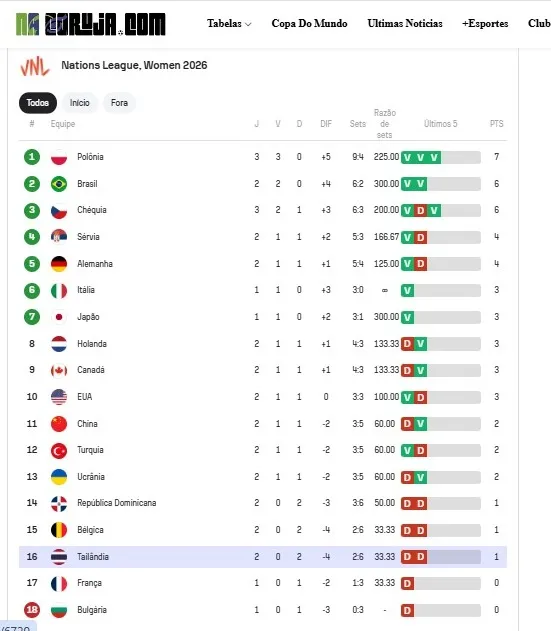Click the Japan flag icon
The width and height of the screenshot is (551, 631).
59,317
